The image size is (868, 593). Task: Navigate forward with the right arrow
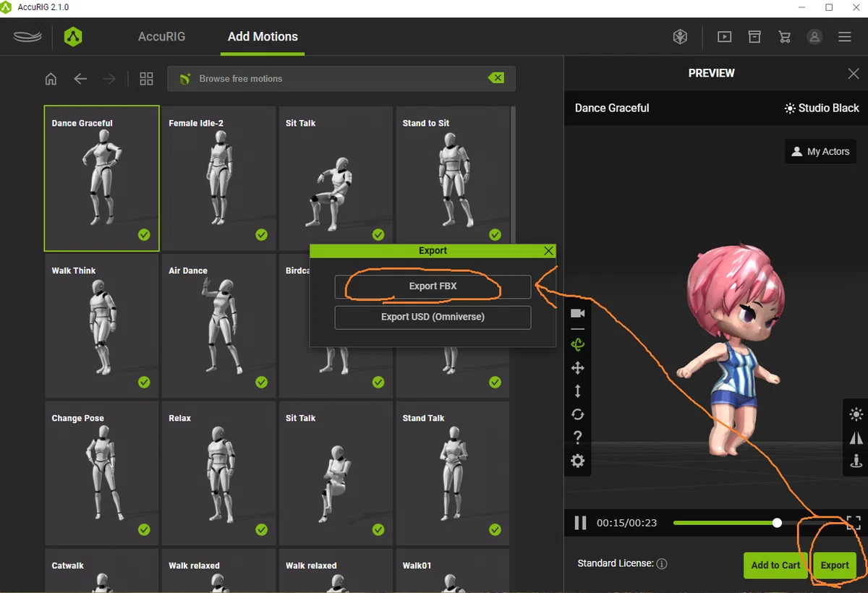(x=109, y=79)
